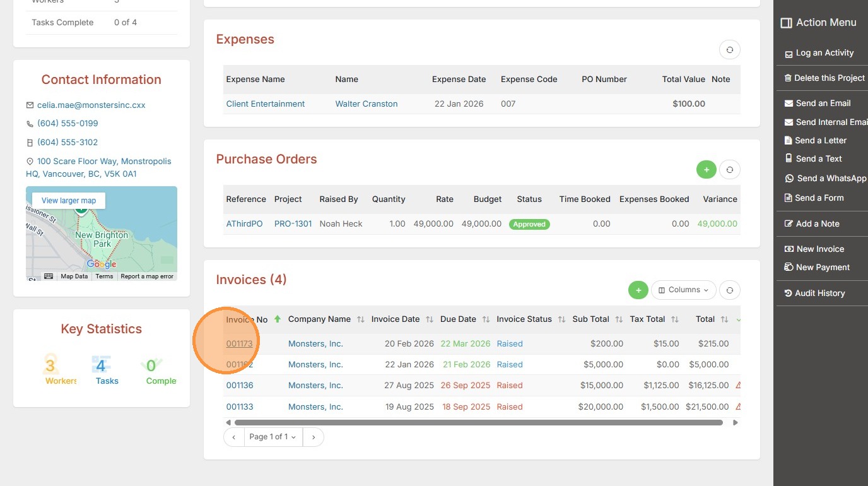Open the Columns dropdown in Invoices
This screenshot has height=486, width=868.
[683, 290]
